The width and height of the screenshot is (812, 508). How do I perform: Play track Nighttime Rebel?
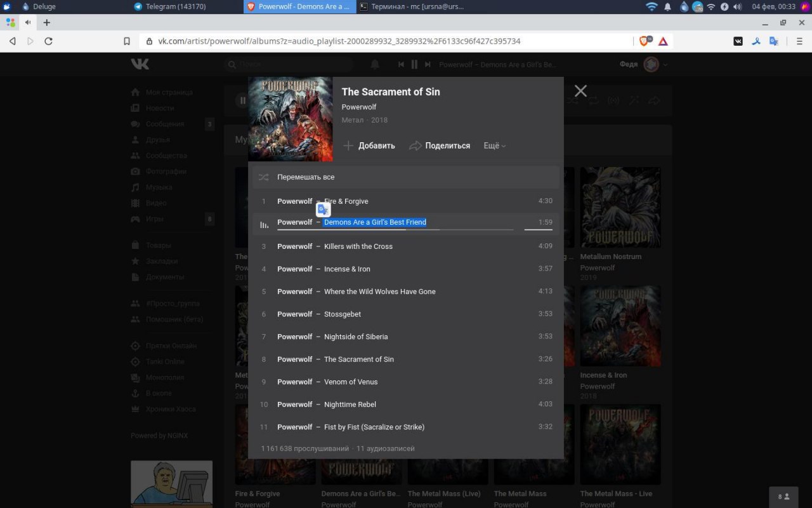click(406, 404)
